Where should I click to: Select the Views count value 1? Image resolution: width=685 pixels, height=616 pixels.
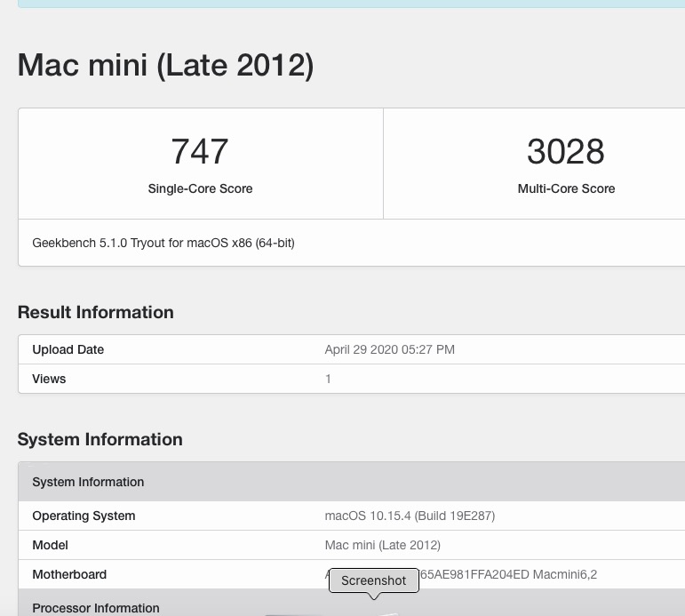[x=328, y=379]
